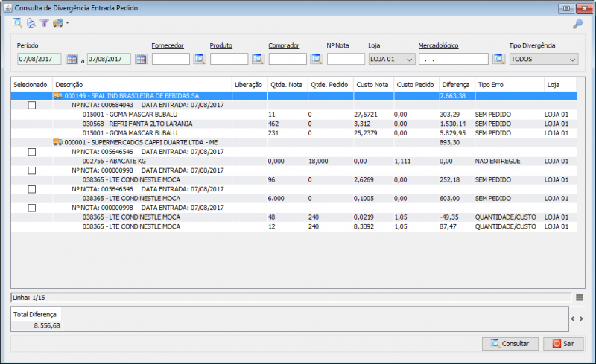596x364 pixels.
Task: Click the 5.829,95 difference value
Action: pos(453,133)
